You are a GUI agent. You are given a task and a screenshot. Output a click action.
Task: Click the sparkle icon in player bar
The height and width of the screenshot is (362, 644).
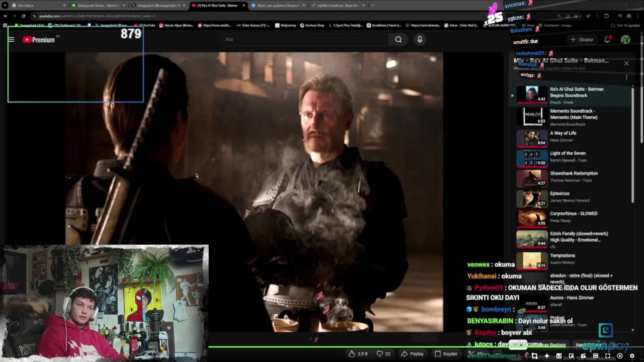[x=547, y=356]
